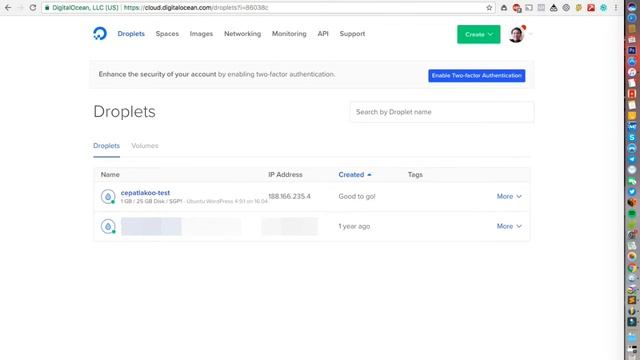This screenshot has width=640, height=360.
Task: Click Enable Two-factor Authentication button
Action: (x=477, y=76)
